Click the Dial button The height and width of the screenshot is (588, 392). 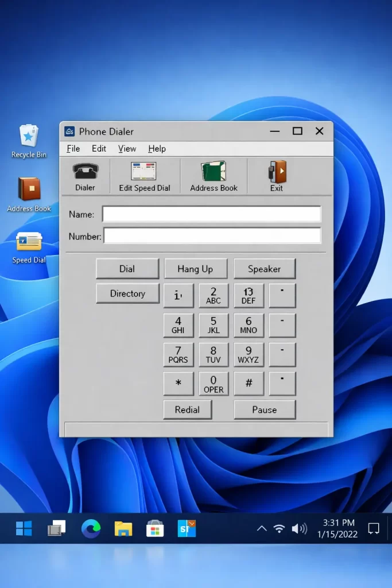pyautogui.click(x=127, y=269)
